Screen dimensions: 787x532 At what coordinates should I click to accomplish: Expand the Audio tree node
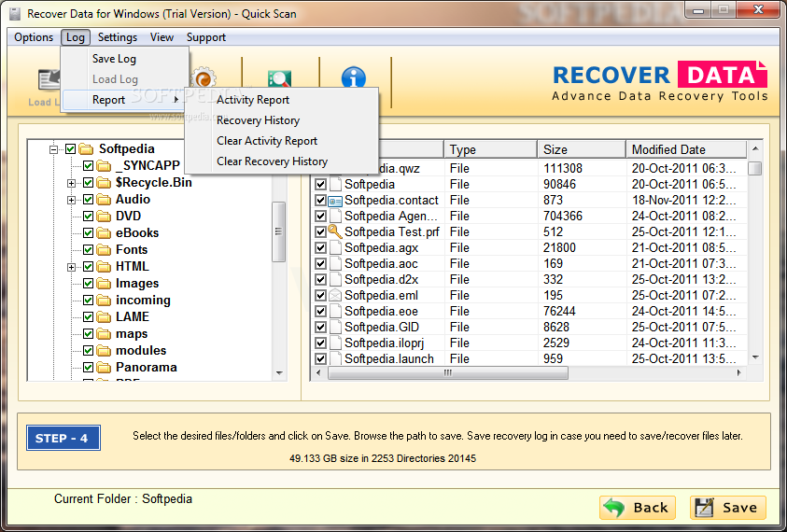(71, 201)
